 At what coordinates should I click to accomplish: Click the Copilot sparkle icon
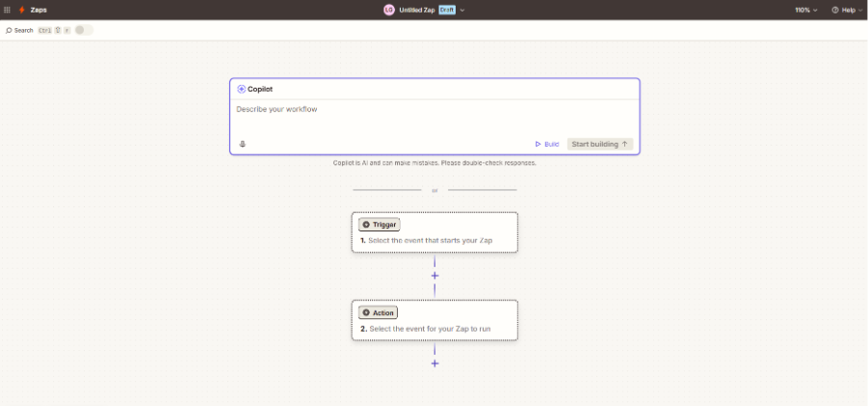click(x=242, y=89)
